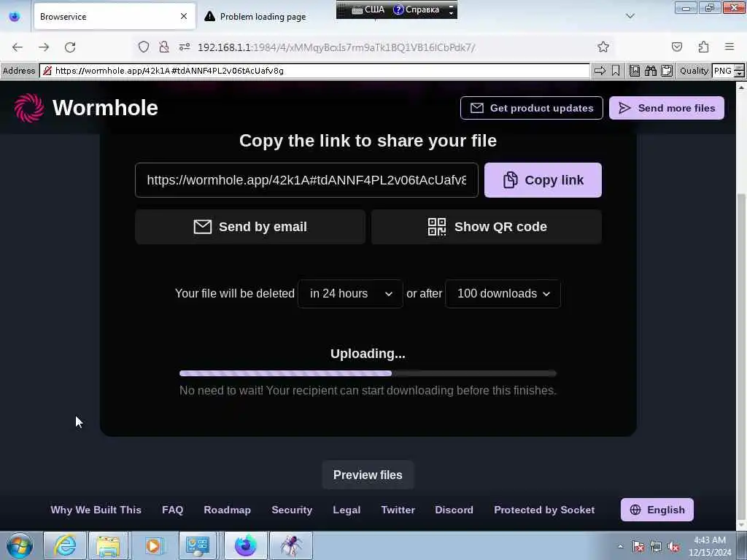Click the network tray icon
Viewport: 747px width, 560px height.
pos(656,547)
